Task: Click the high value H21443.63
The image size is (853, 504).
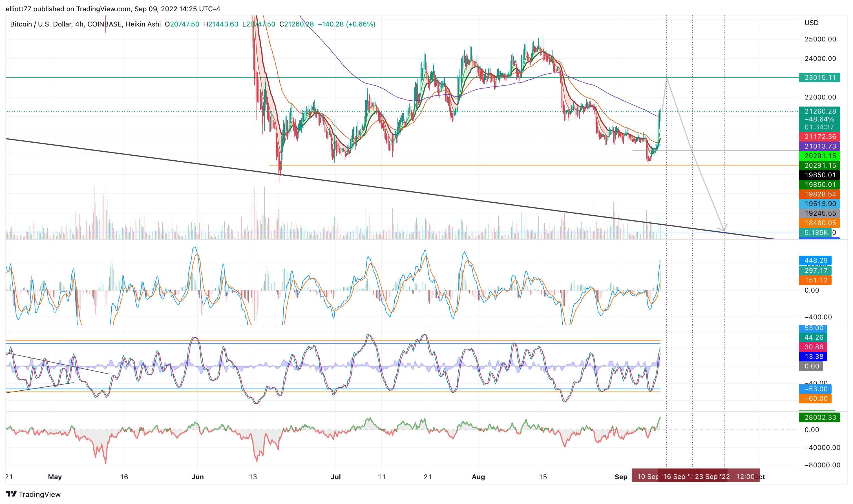Action: 221,24
